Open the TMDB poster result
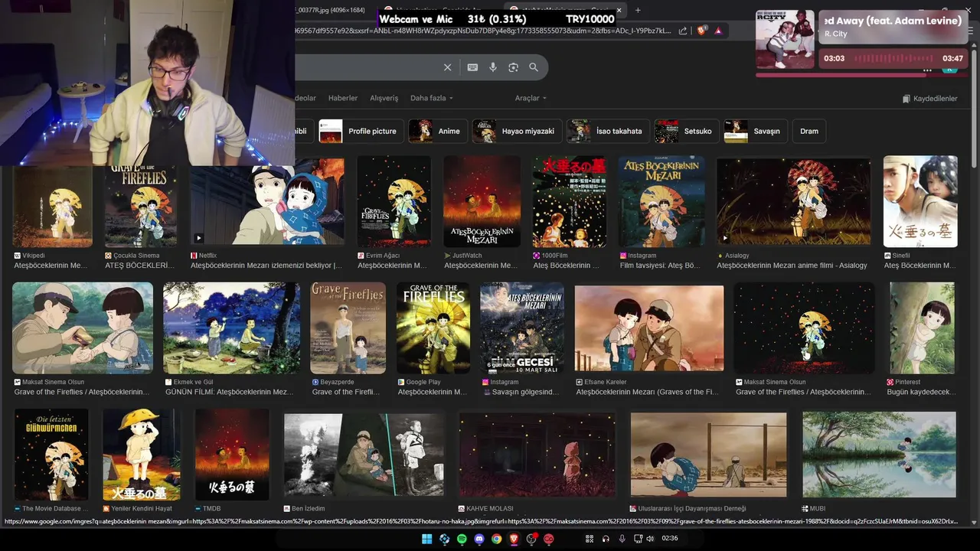The width and height of the screenshot is (980, 551). [x=231, y=455]
